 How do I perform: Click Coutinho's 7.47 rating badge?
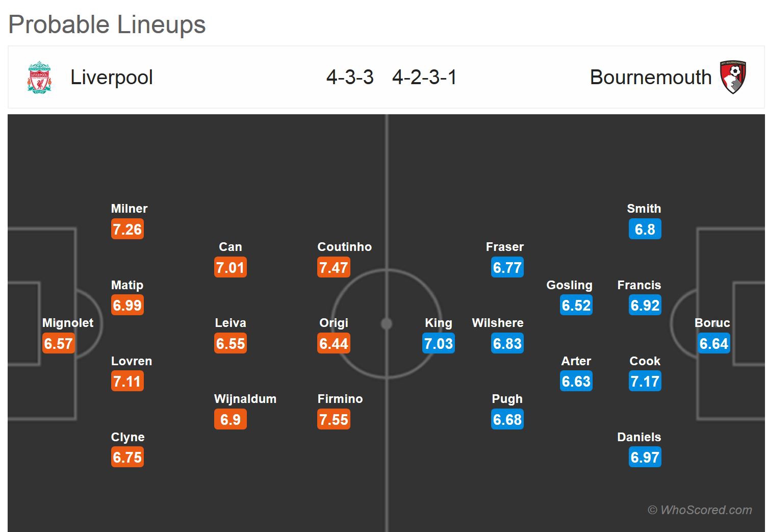tap(334, 268)
